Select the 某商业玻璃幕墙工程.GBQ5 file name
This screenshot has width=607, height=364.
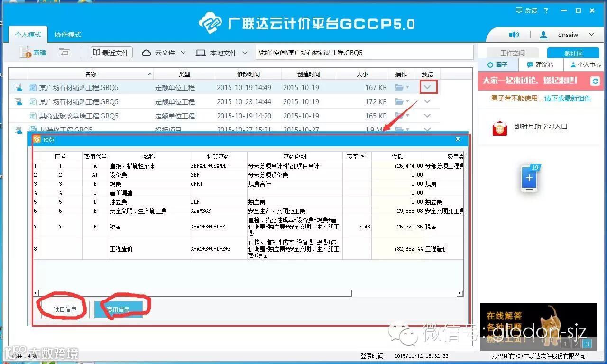[x=79, y=116]
